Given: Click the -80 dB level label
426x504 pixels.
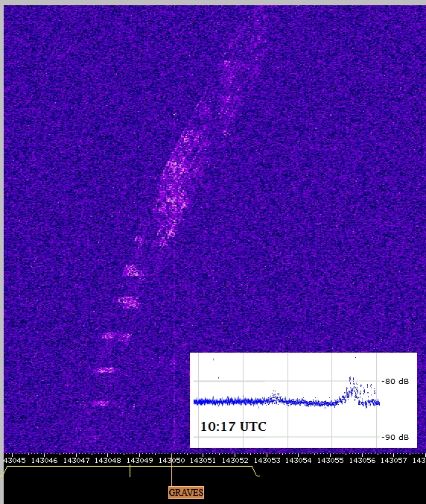Looking at the screenshot, I should 395,382.
